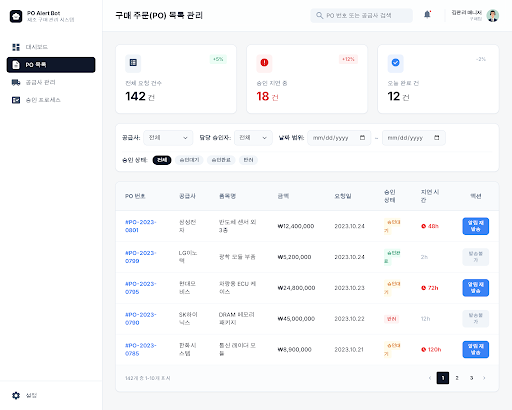Select the black '전체' status filter chip
The height and width of the screenshot is (410, 512).
(x=162, y=160)
